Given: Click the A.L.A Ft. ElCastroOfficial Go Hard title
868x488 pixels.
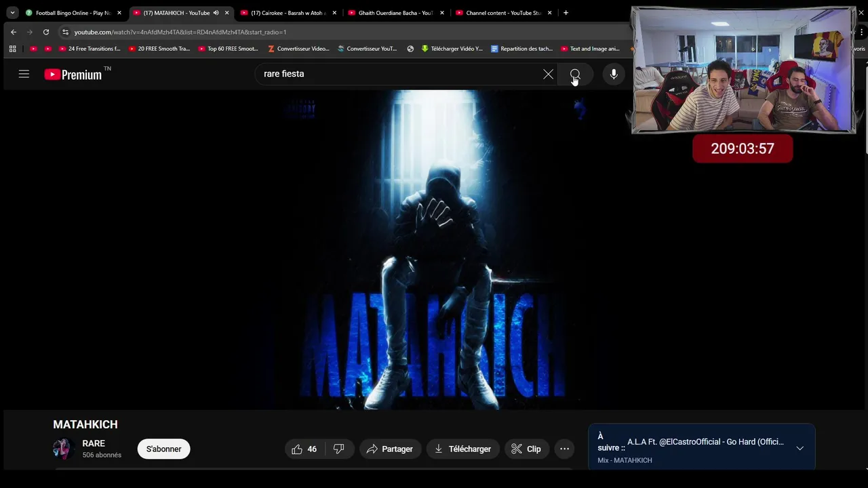Looking at the screenshot, I should click(705, 442).
